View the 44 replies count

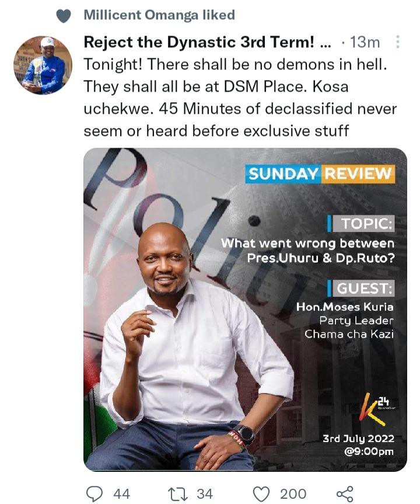click(x=122, y=493)
